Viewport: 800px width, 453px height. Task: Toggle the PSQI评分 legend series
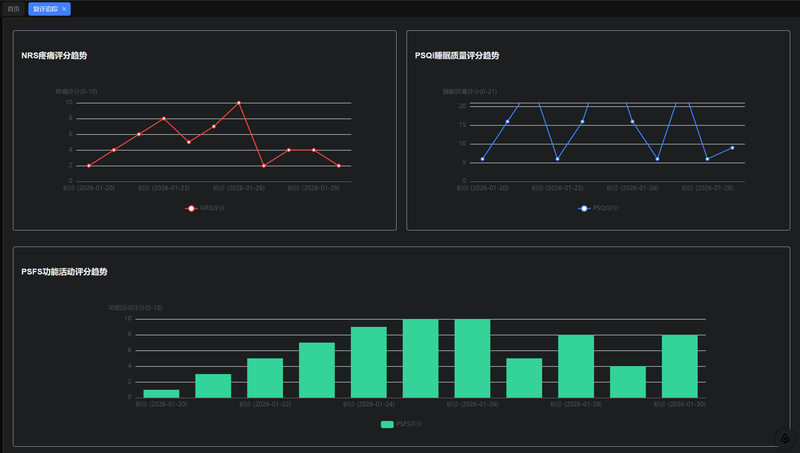pos(598,208)
